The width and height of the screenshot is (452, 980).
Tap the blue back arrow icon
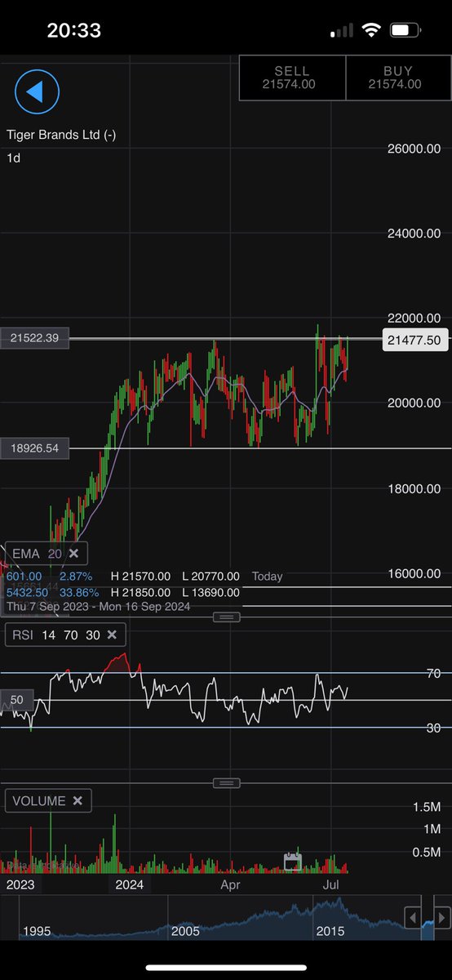click(x=37, y=91)
